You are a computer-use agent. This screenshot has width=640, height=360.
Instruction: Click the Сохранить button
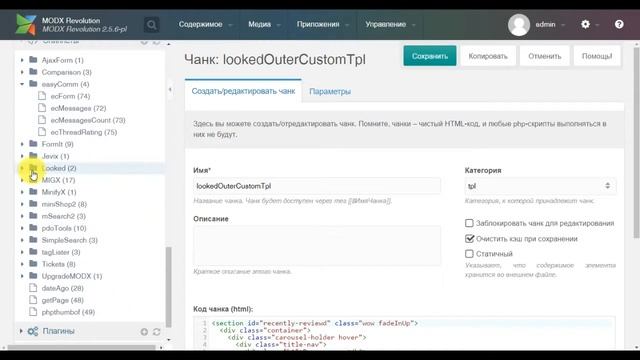(x=430, y=56)
